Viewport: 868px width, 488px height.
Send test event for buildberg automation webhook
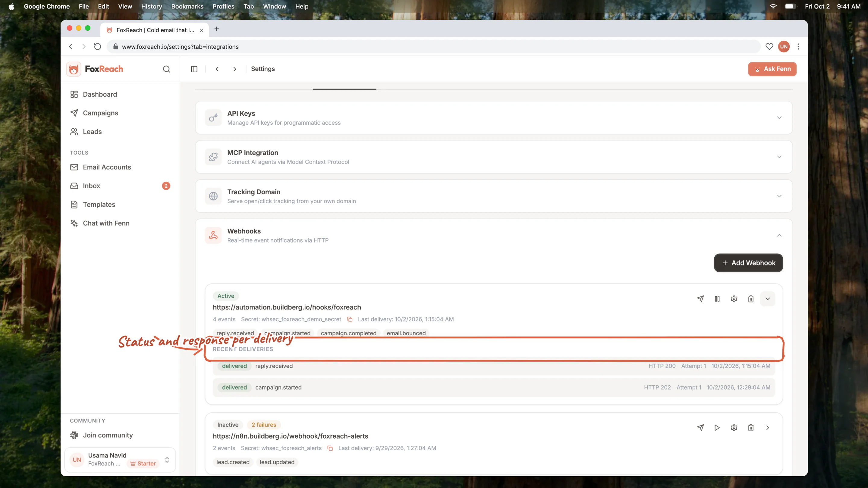click(700, 299)
